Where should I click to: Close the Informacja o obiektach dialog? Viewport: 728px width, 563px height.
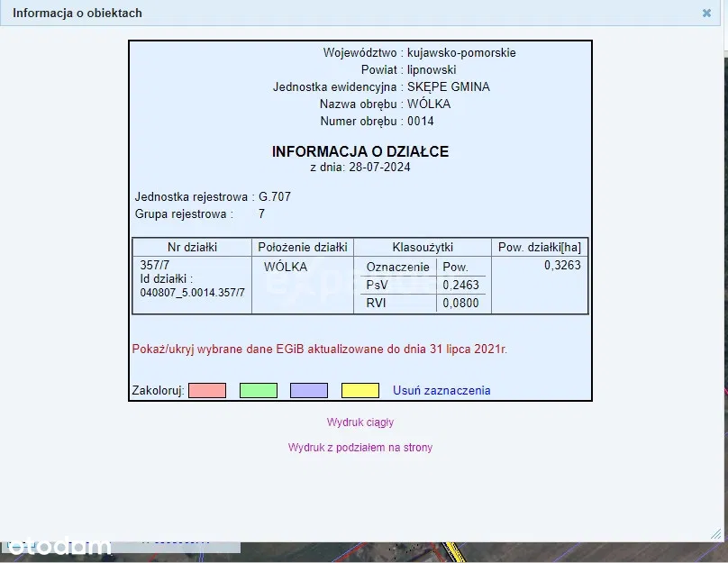pyautogui.click(x=706, y=14)
